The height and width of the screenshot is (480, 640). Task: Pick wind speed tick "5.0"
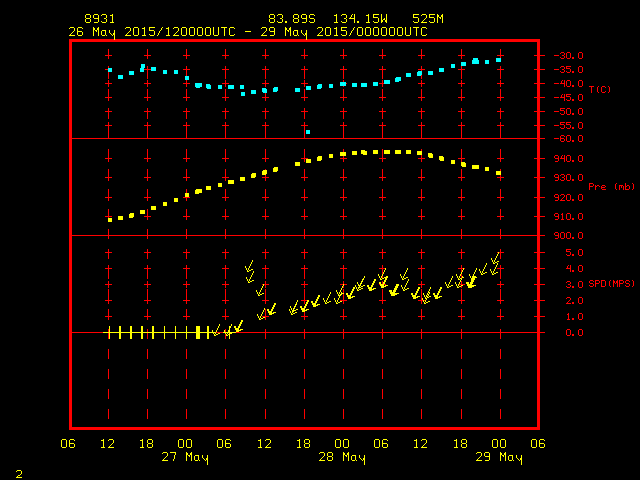coord(574,253)
